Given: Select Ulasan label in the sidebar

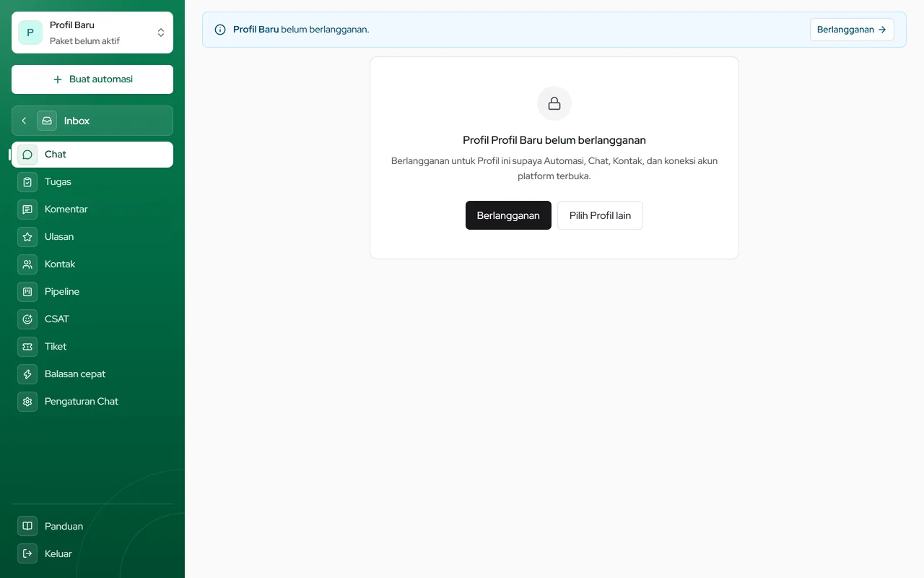Looking at the screenshot, I should (x=59, y=237).
